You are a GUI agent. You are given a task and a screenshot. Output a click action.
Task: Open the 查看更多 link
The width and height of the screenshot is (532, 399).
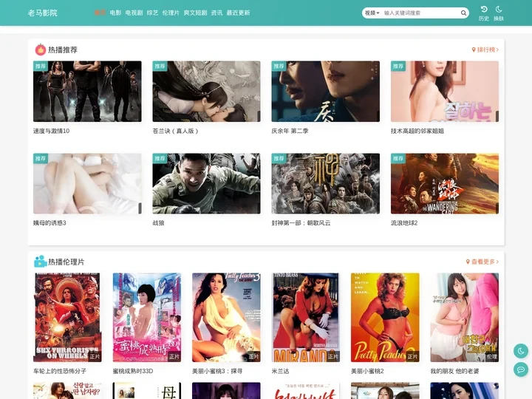click(x=483, y=262)
